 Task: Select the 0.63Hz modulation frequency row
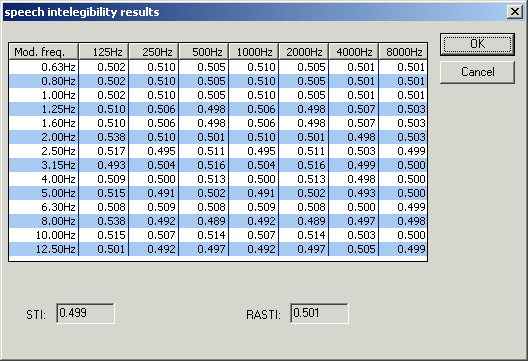[218, 67]
